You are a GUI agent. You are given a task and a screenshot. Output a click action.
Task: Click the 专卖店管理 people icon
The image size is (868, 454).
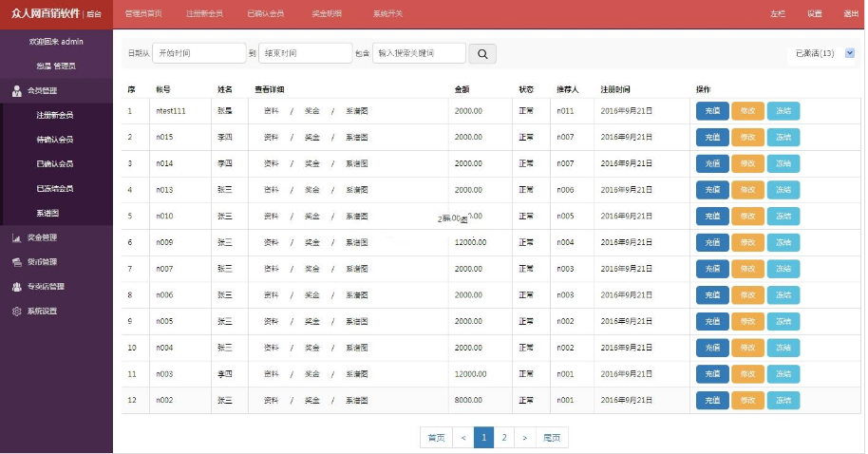tap(17, 287)
